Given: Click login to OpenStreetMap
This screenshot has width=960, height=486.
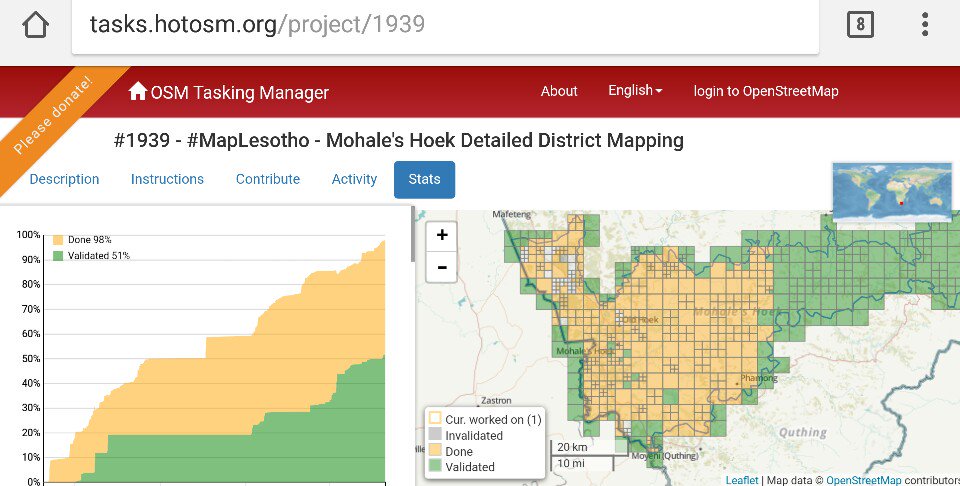Looking at the screenshot, I should click(766, 91).
